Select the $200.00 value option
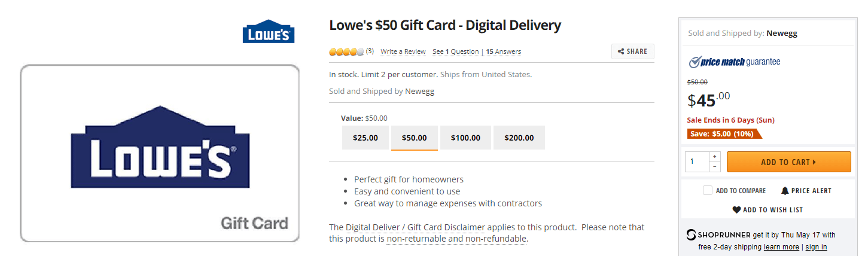 [x=519, y=138]
